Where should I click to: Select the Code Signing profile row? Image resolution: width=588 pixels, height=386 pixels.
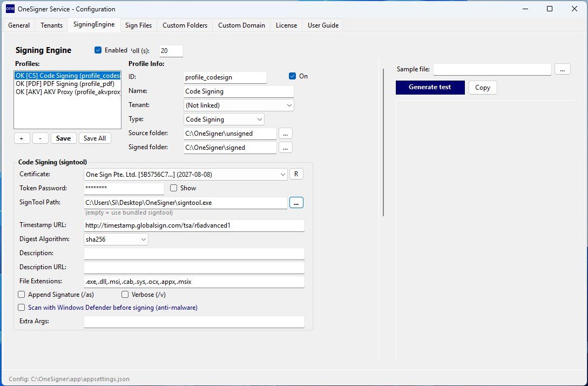(67, 76)
